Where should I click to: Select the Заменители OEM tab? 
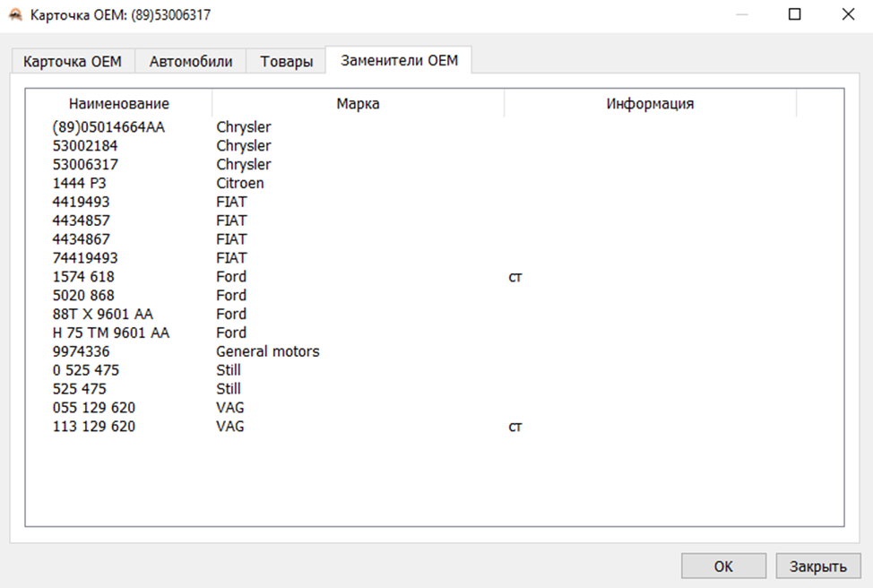[399, 61]
